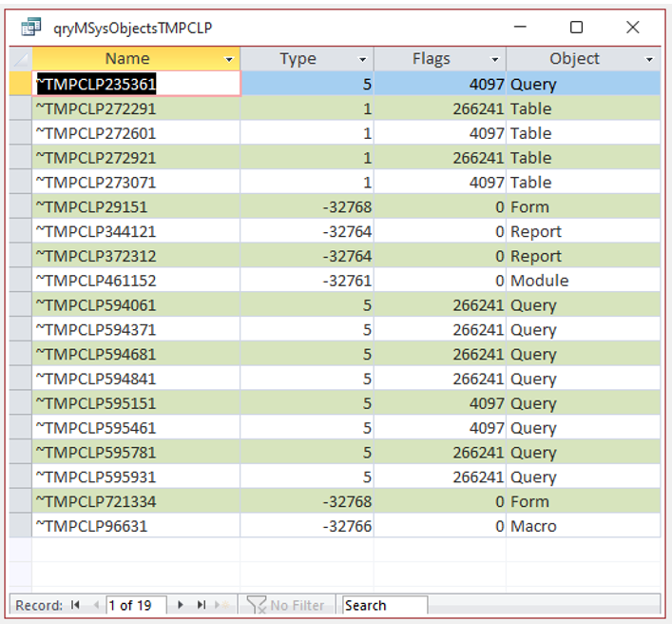The image size is (672, 624).
Task: Click Object cell Module
Action: click(584, 281)
